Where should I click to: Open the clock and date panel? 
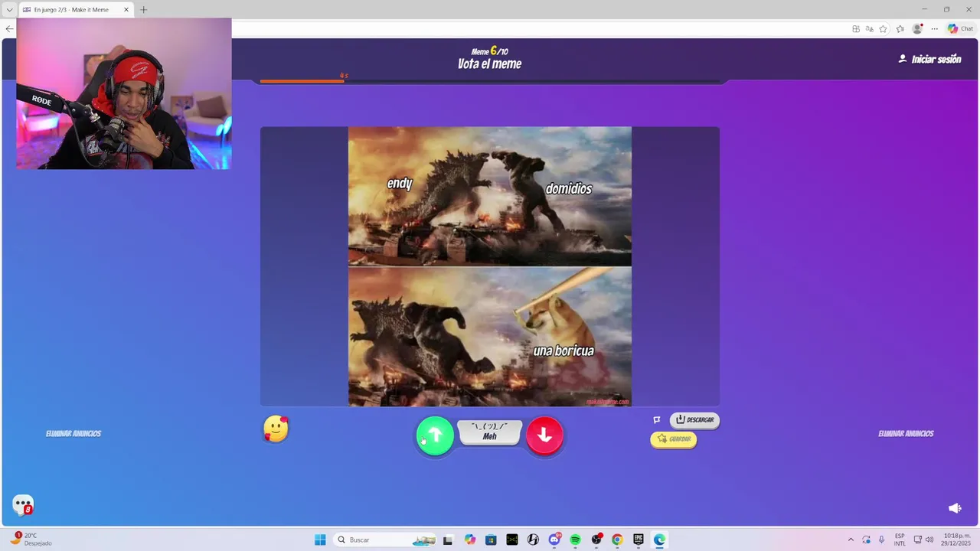point(958,540)
